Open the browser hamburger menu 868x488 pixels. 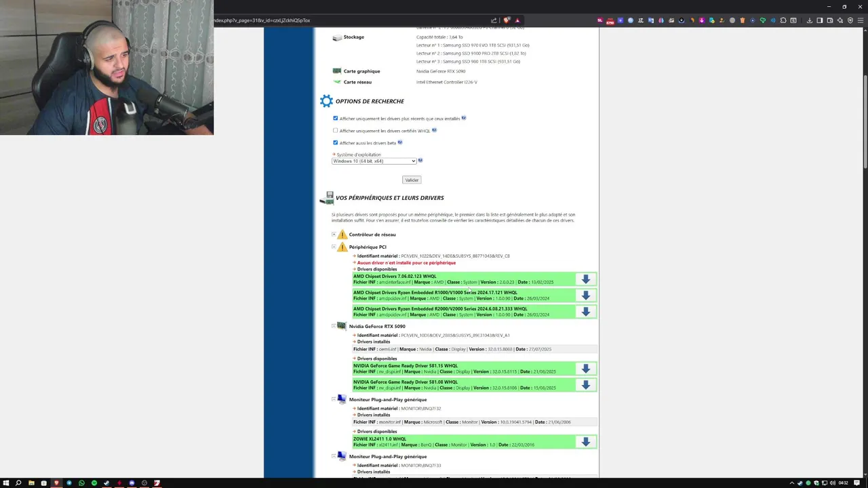pos(860,20)
